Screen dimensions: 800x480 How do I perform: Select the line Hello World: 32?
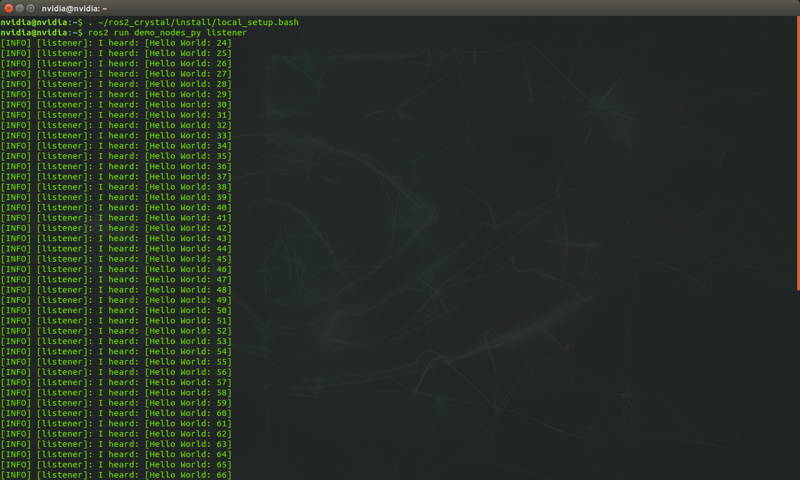[x=116, y=125]
